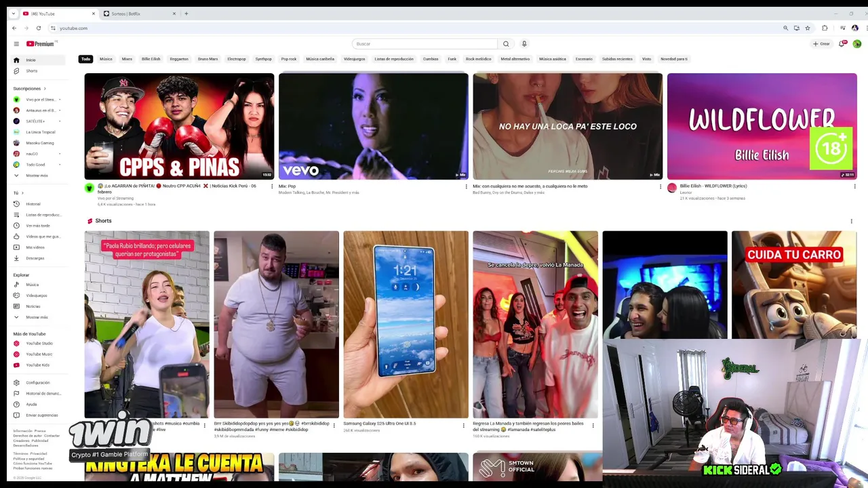This screenshot has width=868, height=488.
Task: Bookmark this page with the star icon
Action: point(808,28)
